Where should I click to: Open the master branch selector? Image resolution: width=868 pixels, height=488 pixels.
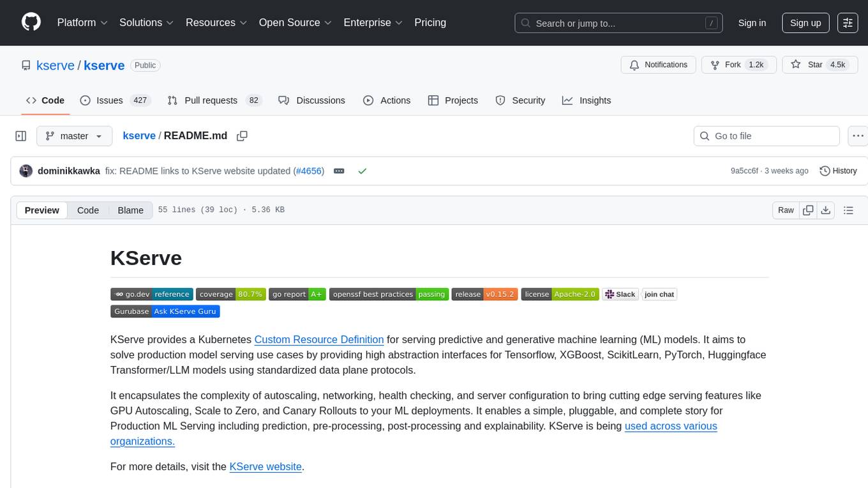coord(75,136)
